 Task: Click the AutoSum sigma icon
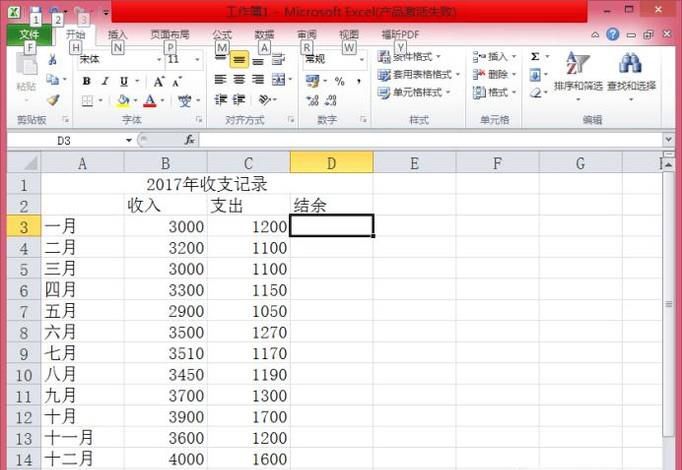[535, 57]
